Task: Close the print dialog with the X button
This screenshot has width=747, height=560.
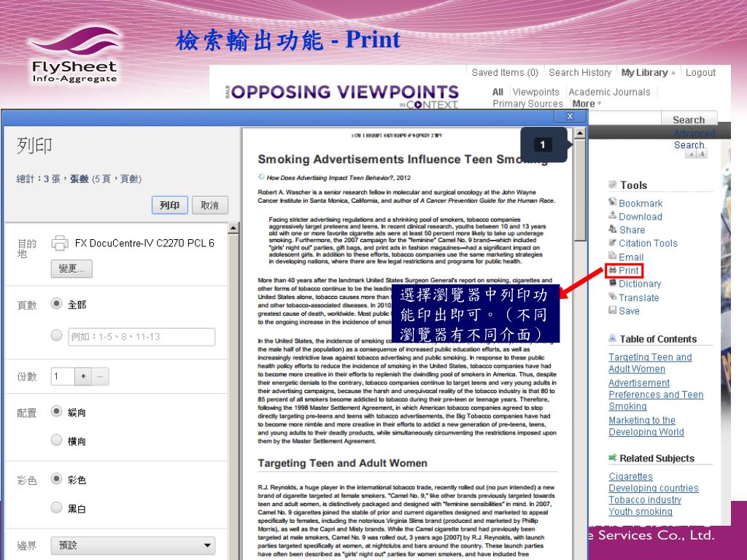Action: click(x=570, y=116)
